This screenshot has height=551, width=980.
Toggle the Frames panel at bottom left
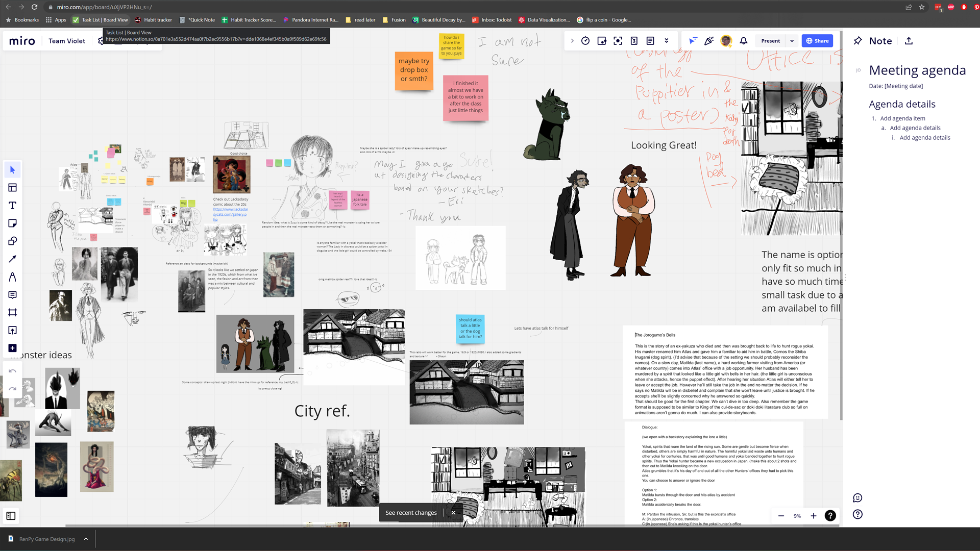coord(11,516)
